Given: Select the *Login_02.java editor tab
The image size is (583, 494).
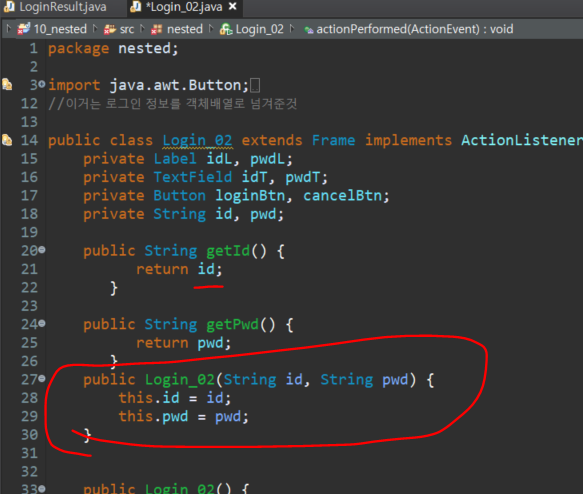Looking at the screenshot, I should 184,7.
